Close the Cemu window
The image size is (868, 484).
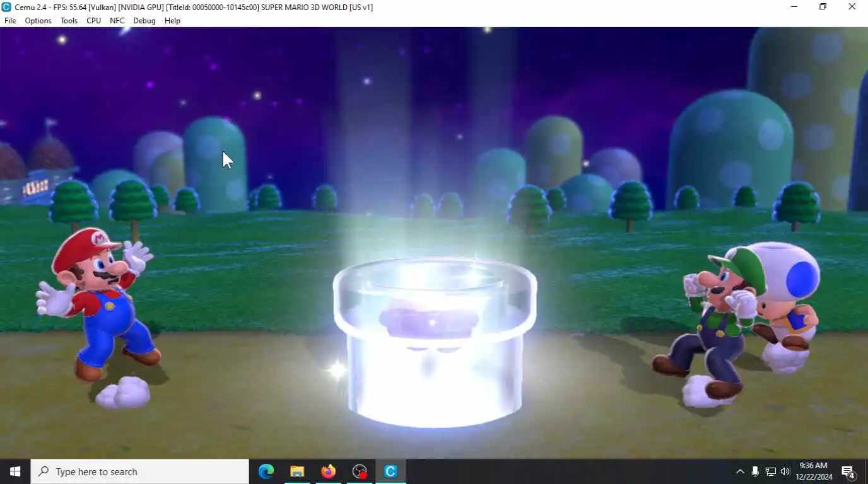click(x=852, y=7)
